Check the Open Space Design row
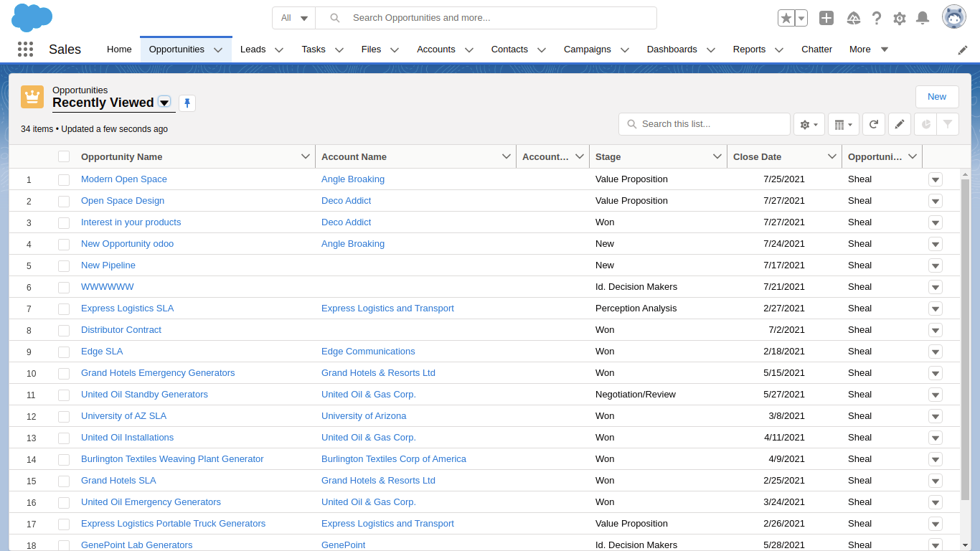The width and height of the screenshot is (980, 551). [x=64, y=201]
